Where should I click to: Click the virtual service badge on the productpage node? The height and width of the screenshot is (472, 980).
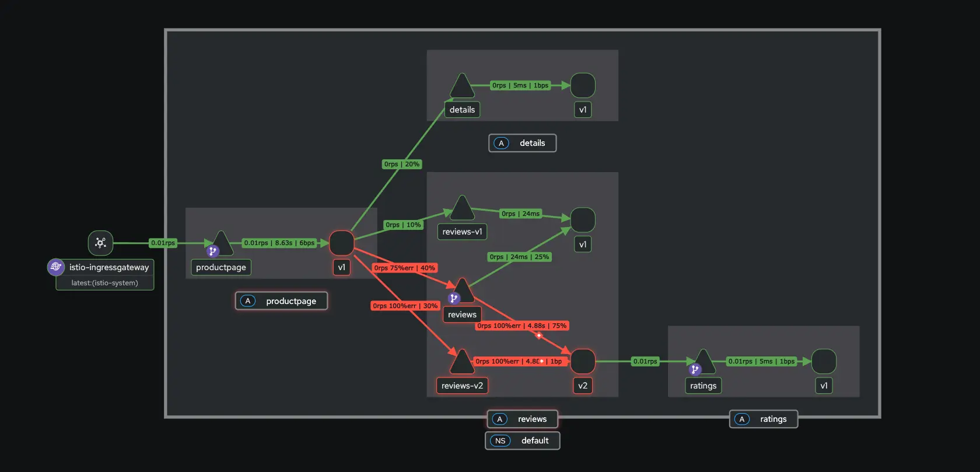[x=213, y=251]
